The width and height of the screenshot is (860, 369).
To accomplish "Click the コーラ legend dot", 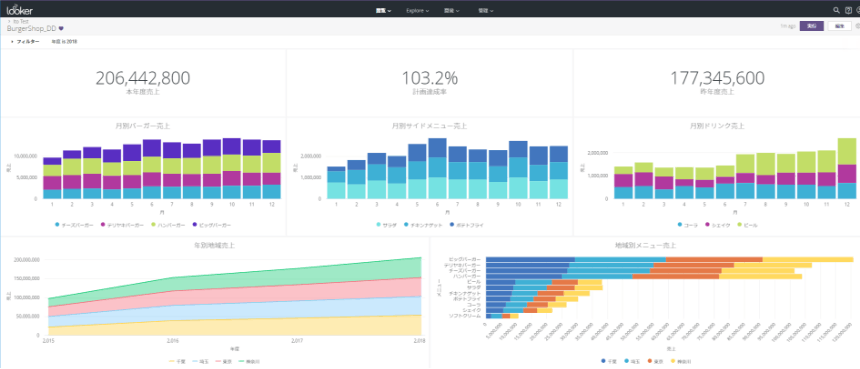I will coord(680,225).
